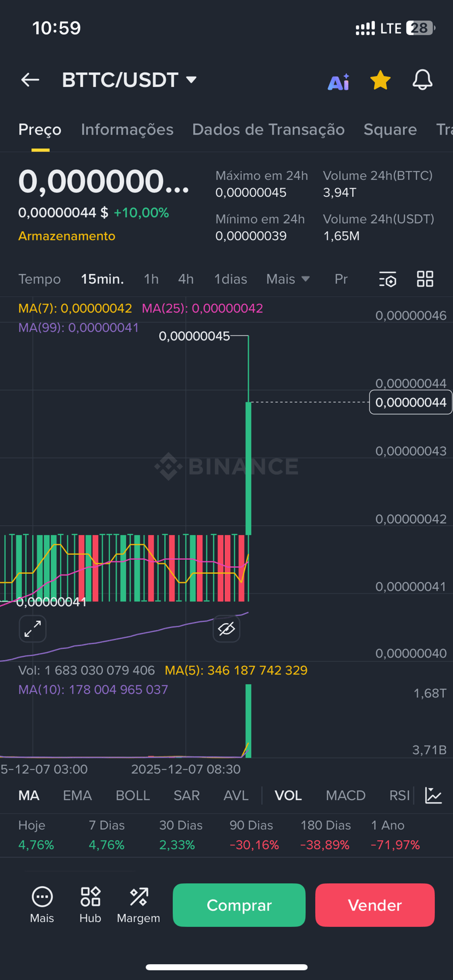
Task: Open the Hub icon
Action: tap(90, 905)
